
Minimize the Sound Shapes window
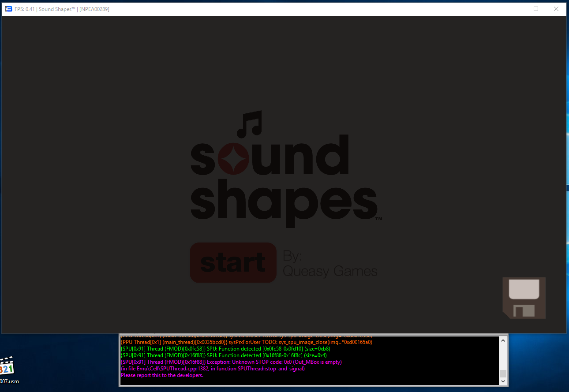(x=516, y=9)
